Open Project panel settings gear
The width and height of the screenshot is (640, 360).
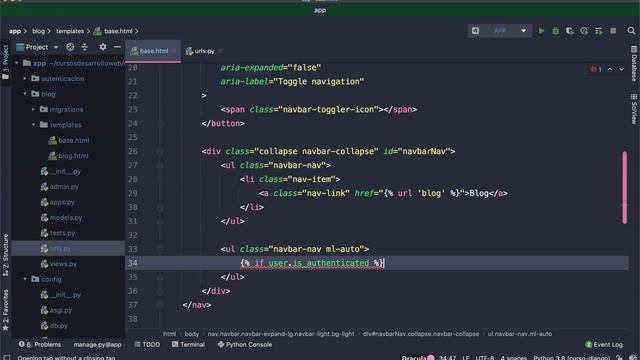tap(103, 47)
